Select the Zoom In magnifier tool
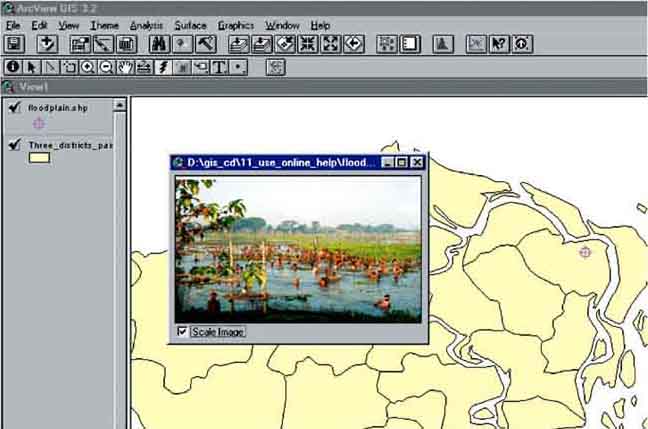 [x=88, y=67]
